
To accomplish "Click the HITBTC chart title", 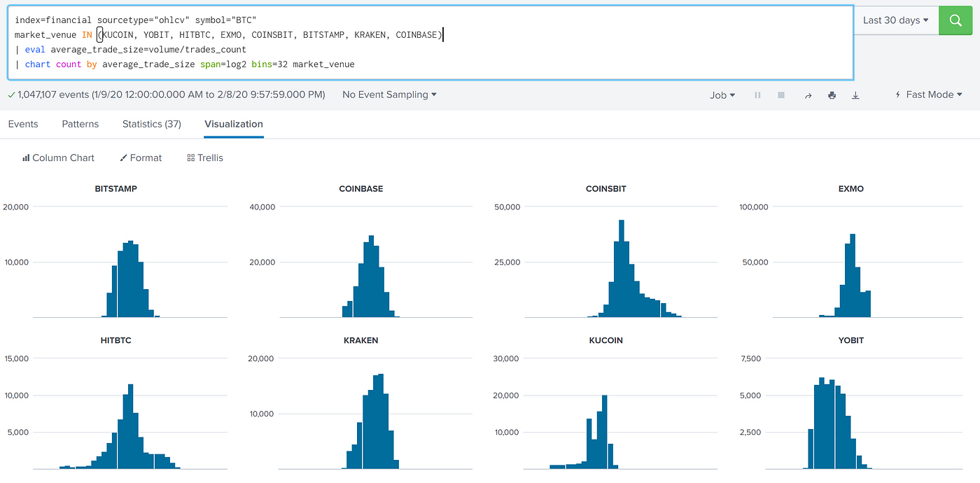I will click(x=116, y=341).
